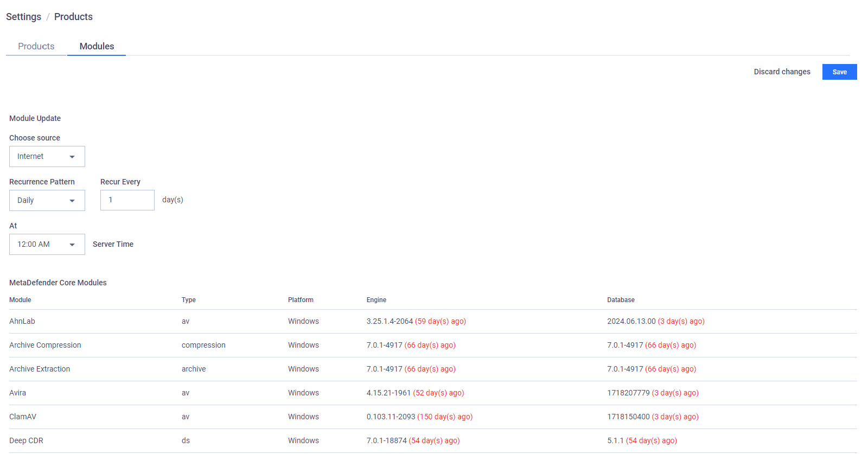Image resolution: width=868 pixels, height=454 pixels.
Task: Save the module settings
Action: point(839,72)
